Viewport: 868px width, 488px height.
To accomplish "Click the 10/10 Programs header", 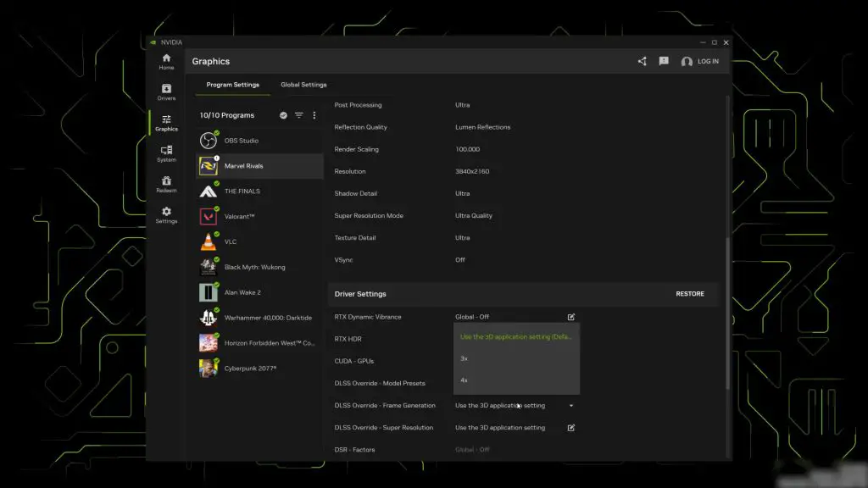I will (227, 115).
